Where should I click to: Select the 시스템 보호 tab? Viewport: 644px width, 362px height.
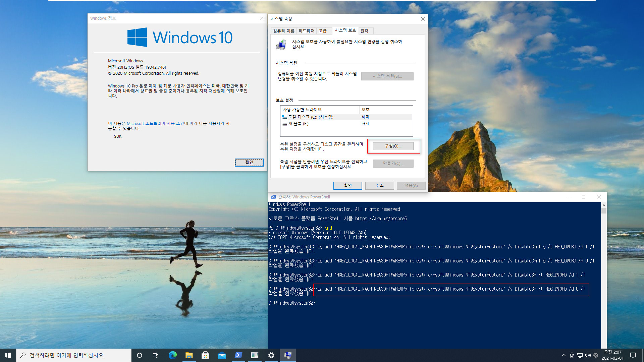point(345,30)
